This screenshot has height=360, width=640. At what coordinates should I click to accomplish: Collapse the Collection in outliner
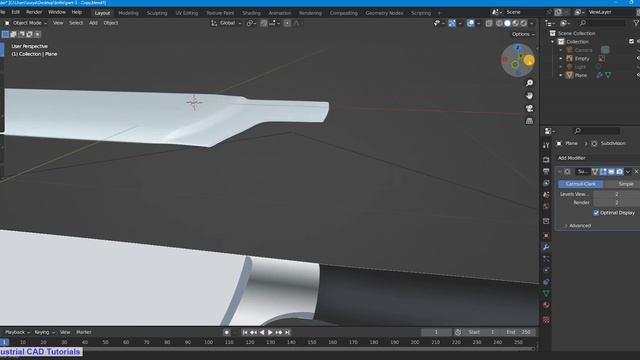(x=553, y=42)
